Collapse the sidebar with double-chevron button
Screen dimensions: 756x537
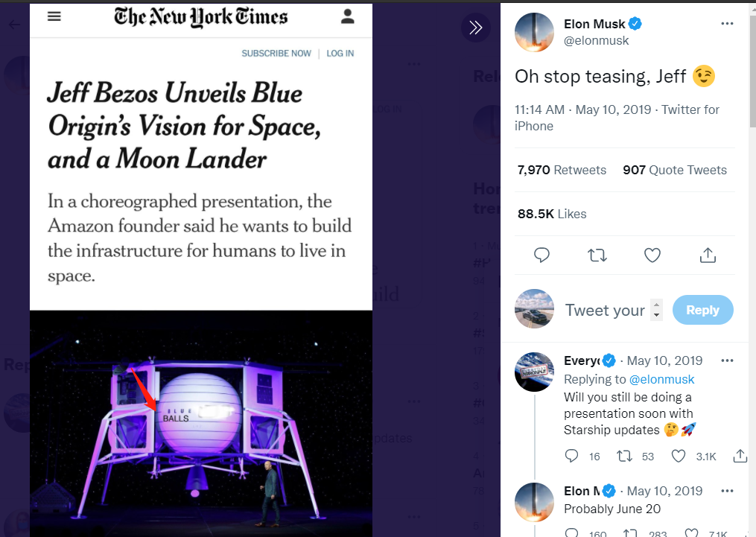(x=475, y=28)
